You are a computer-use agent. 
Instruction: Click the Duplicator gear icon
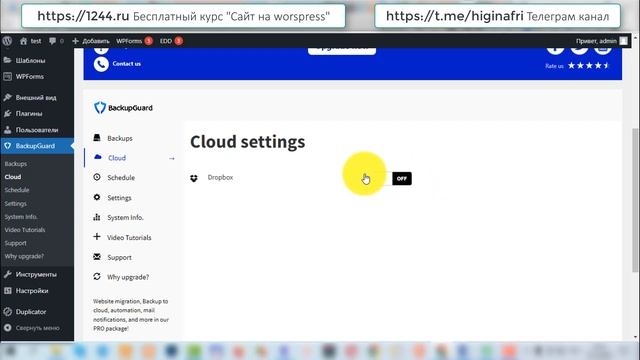[x=7, y=311]
